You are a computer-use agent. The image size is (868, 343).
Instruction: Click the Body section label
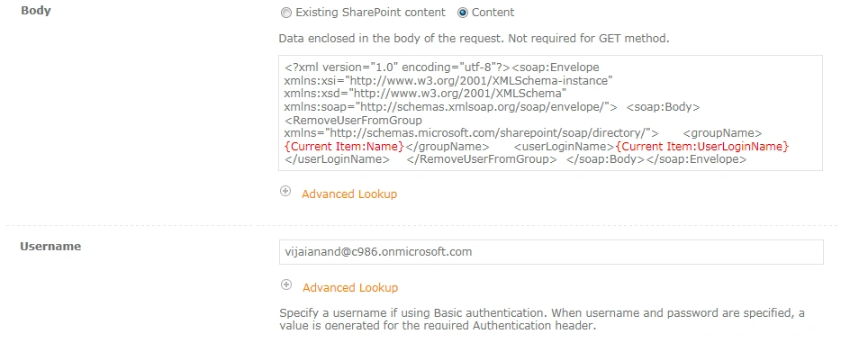click(x=35, y=11)
